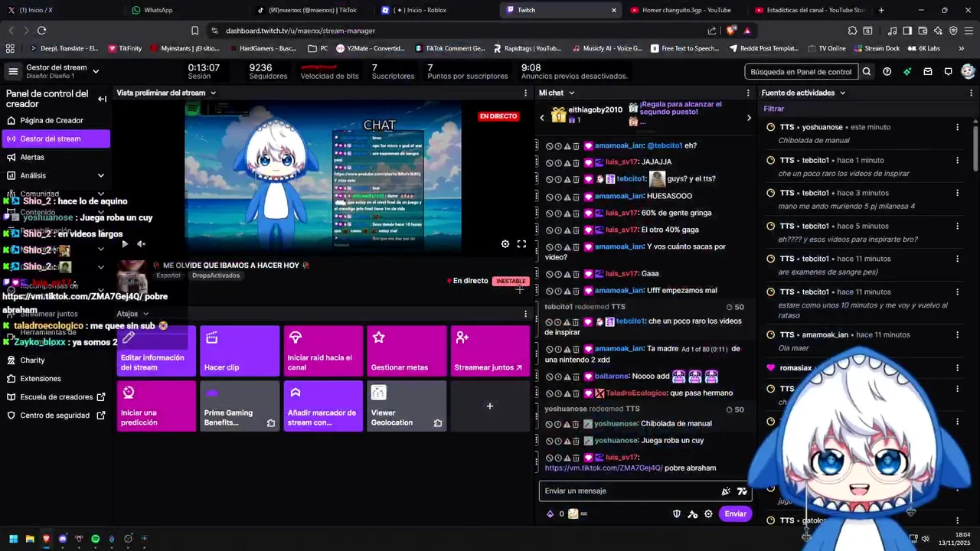Click Añadir marcador de stream quick action
The height and width of the screenshot is (551, 980).
click(x=323, y=406)
